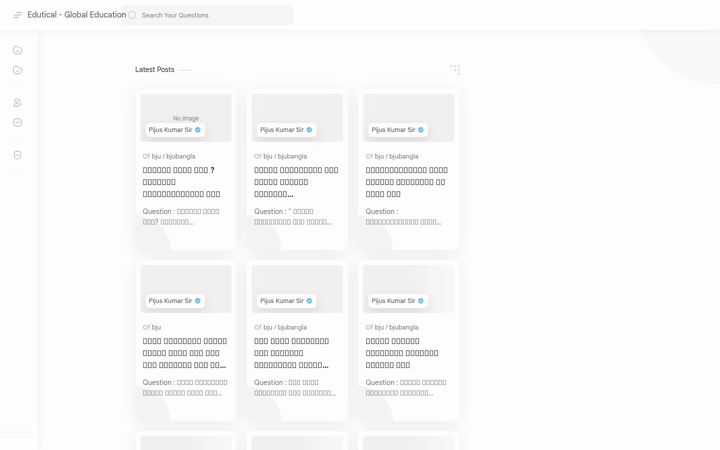
Task: Open the bjubangla link under the No image card
Action: 181,156
